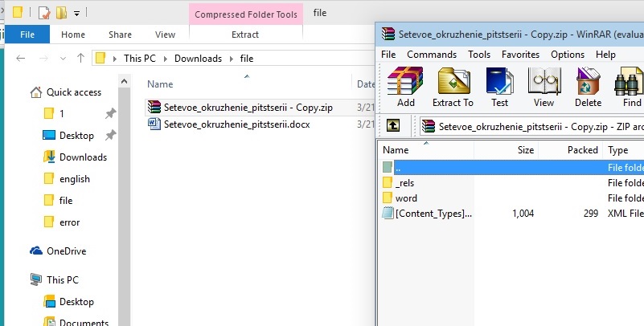644x326 pixels.
Task: Open the View tool in WinRAR
Action: (544, 82)
